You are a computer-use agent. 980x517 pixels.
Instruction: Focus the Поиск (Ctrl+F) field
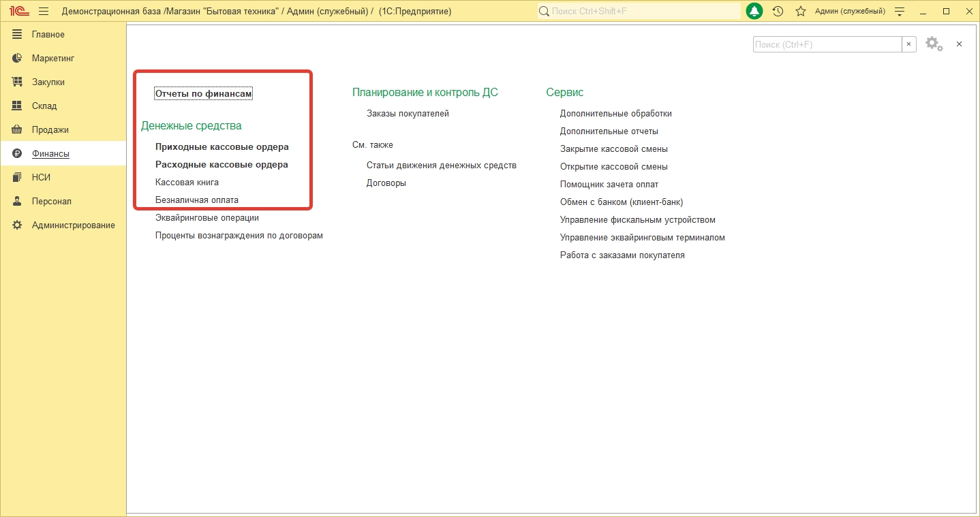[x=827, y=44]
